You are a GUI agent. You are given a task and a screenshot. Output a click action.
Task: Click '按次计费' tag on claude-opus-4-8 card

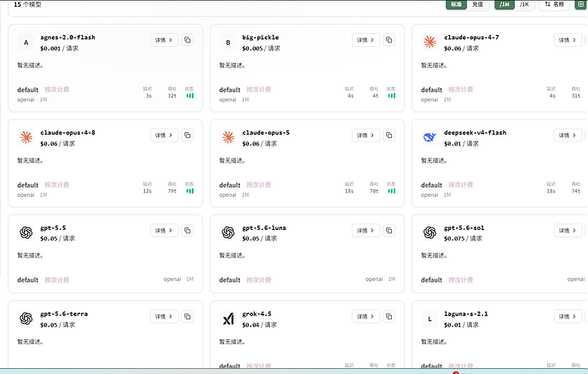(56, 184)
